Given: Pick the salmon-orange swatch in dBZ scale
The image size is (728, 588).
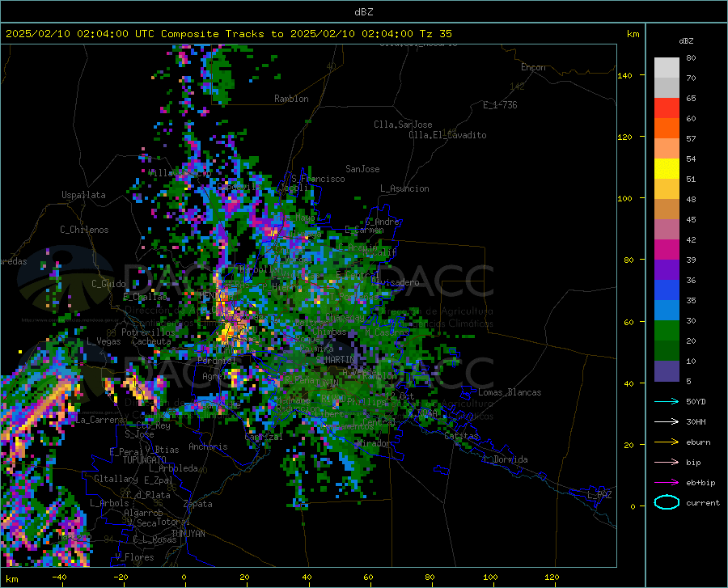Looking at the screenshot, I should [x=667, y=149].
